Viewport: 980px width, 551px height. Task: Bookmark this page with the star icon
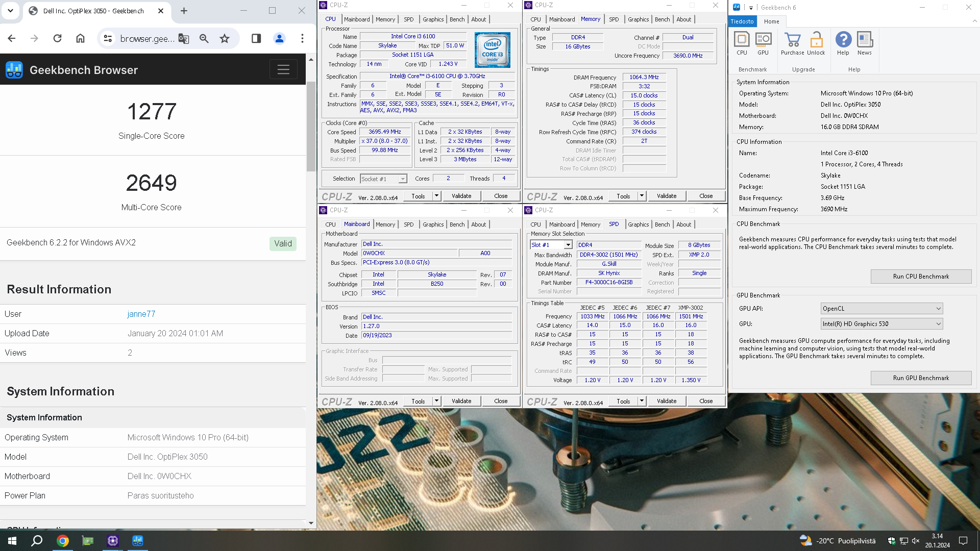[225, 39]
